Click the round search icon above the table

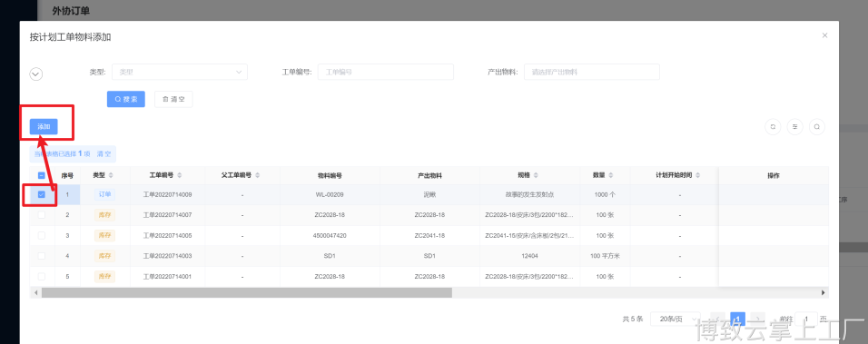tap(817, 127)
